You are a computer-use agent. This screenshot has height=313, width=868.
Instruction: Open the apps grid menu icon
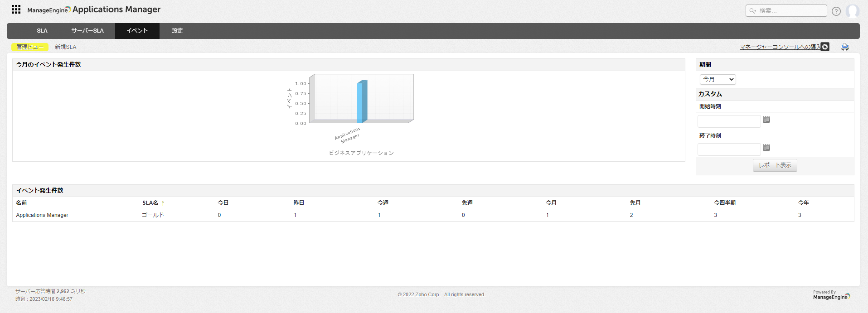(16, 10)
